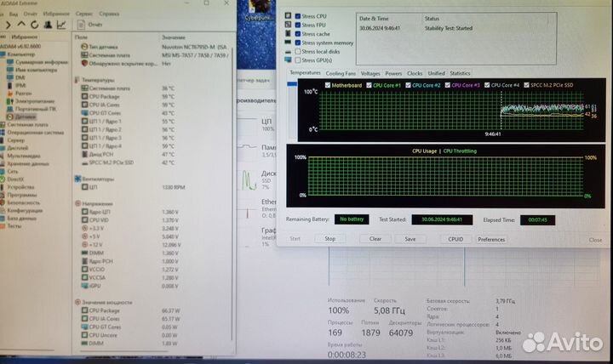Click the up-level arrow in AIDA64 toolbar

[21, 25]
